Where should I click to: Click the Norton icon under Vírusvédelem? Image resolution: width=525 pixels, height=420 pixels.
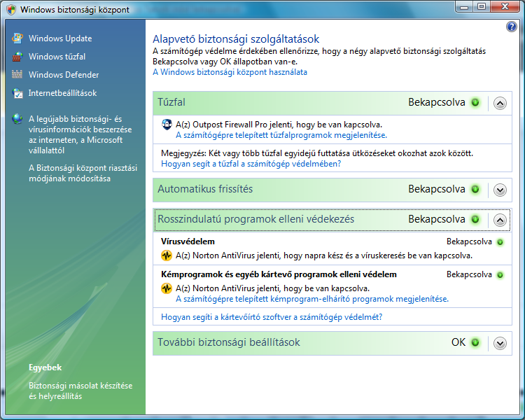167,255
